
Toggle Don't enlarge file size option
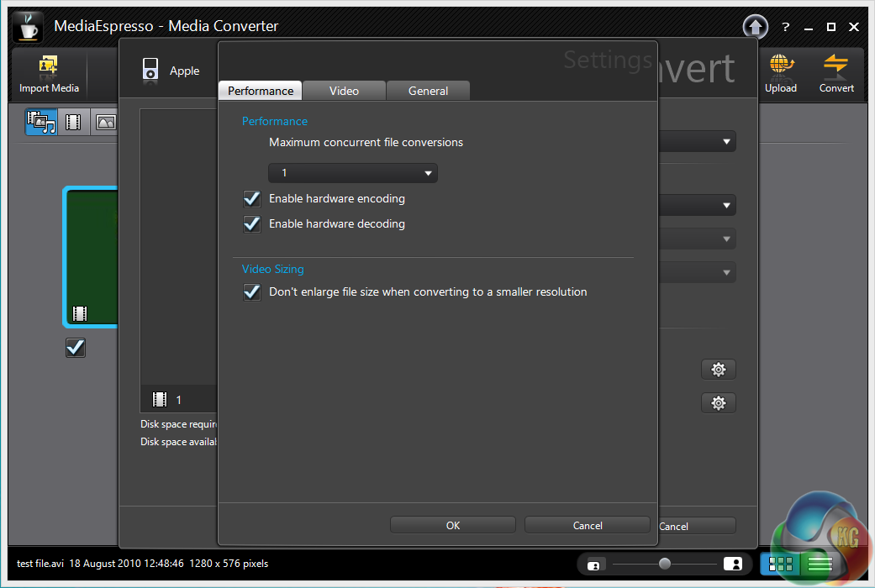[251, 292]
